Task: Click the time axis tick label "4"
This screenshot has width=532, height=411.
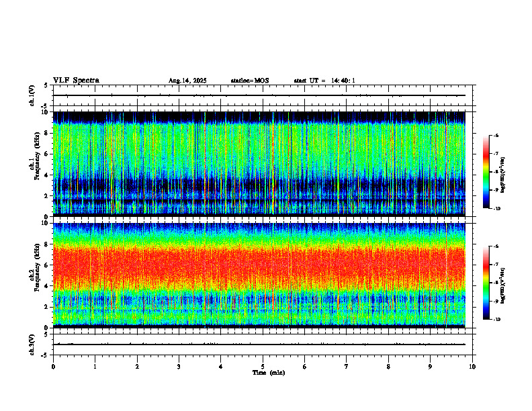Action: pos(220,367)
